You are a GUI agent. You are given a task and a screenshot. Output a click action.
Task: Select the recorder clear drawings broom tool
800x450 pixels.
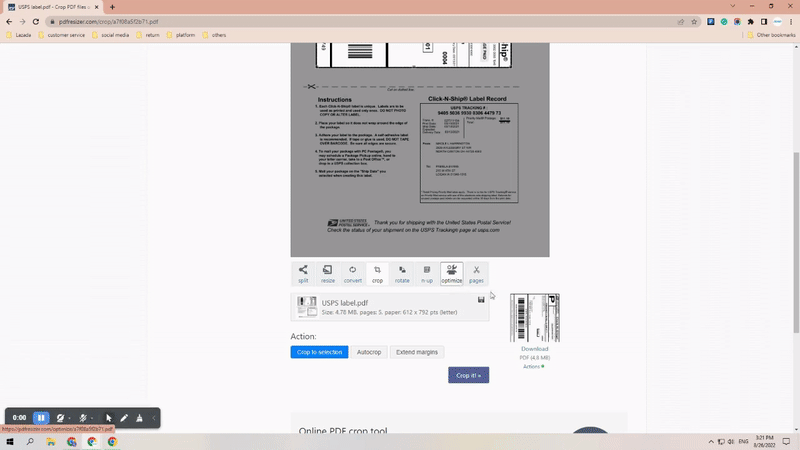pos(139,418)
